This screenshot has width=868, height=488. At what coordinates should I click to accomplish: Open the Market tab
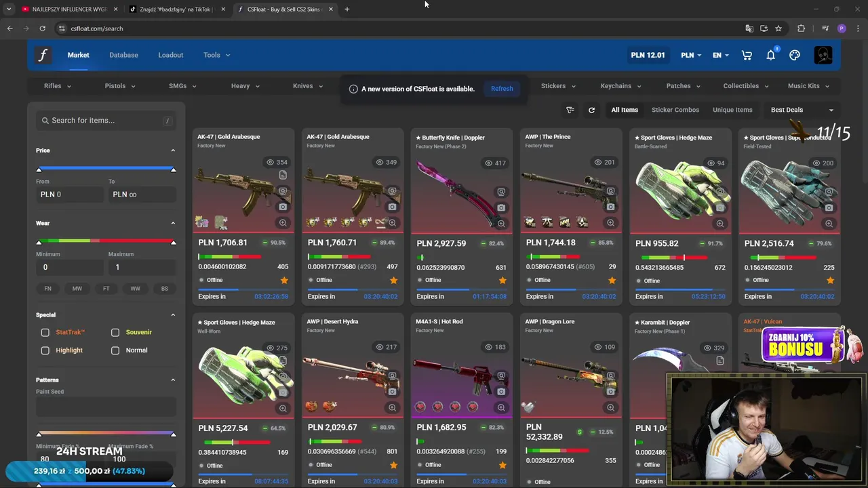[78, 55]
